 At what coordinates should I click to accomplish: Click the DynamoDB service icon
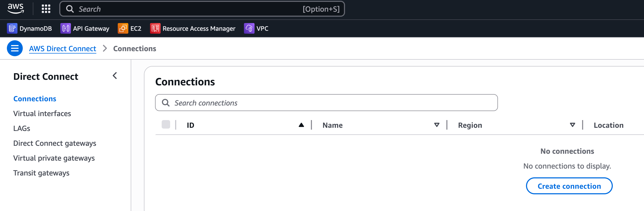[12, 28]
